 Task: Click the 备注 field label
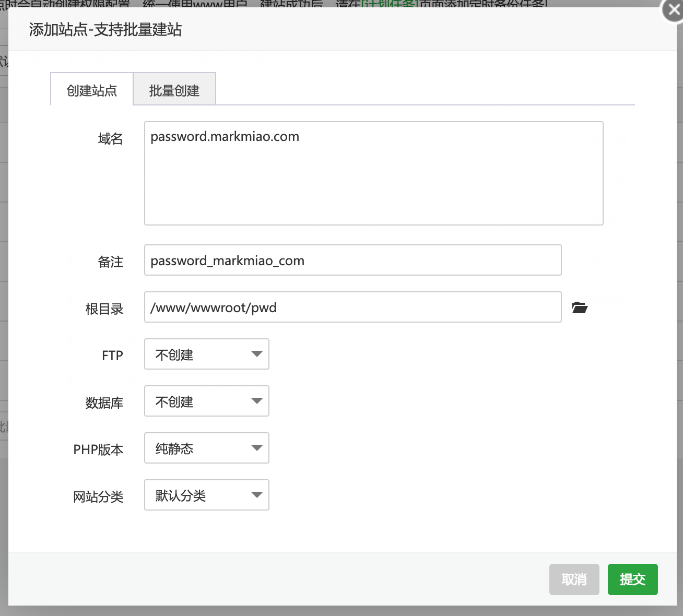tap(111, 262)
